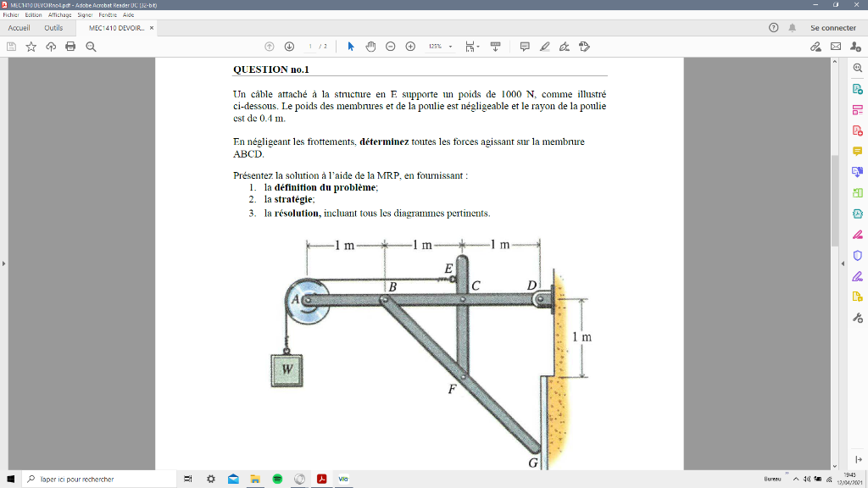Open the Windows Start menu
The width and height of the screenshot is (868, 488).
pyautogui.click(x=10, y=480)
